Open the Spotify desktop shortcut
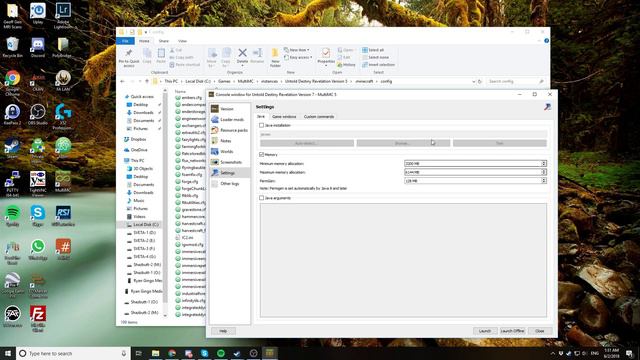The height and width of the screenshot is (360, 640). 13,216
